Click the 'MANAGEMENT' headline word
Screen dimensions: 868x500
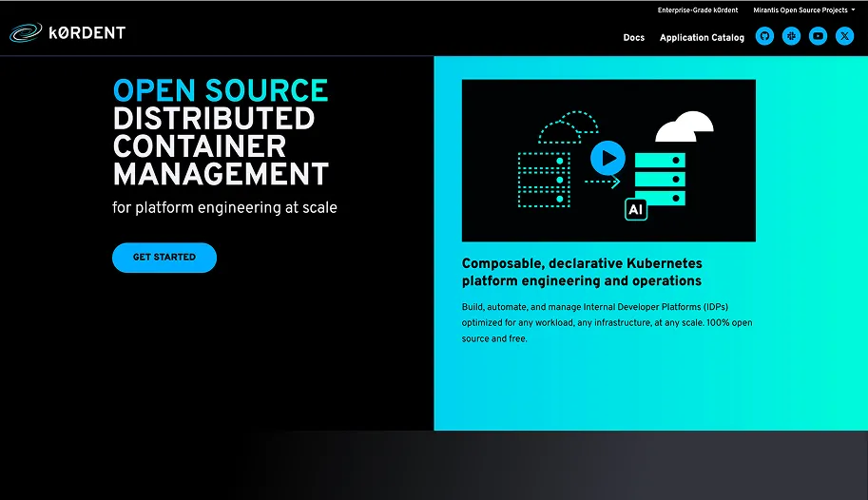(221, 174)
